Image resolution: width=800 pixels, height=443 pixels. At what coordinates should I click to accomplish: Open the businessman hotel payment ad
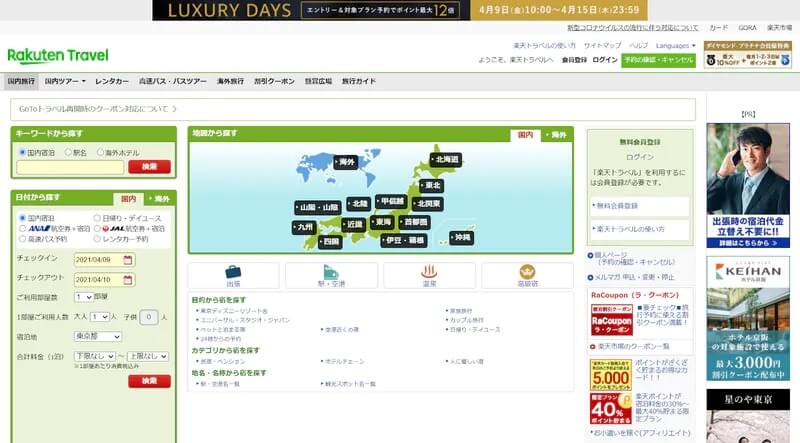[748, 186]
